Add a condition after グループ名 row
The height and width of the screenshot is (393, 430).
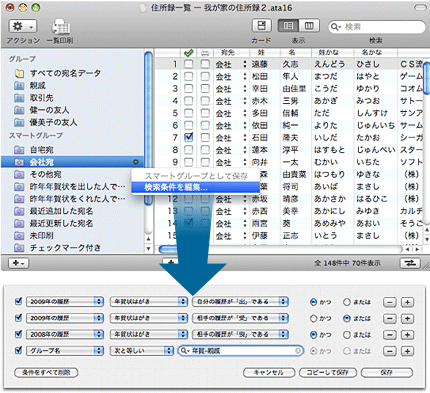(x=407, y=351)
